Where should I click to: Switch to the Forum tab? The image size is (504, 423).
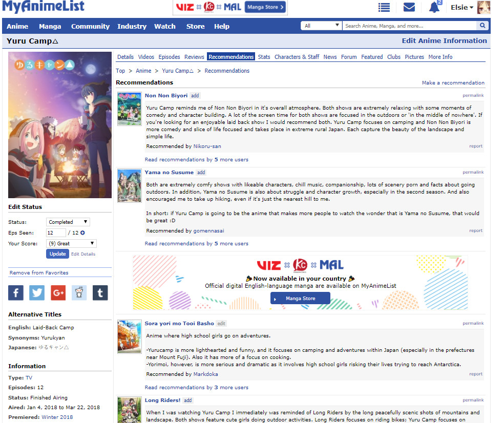pyautogui.click(x=349, y=57)
